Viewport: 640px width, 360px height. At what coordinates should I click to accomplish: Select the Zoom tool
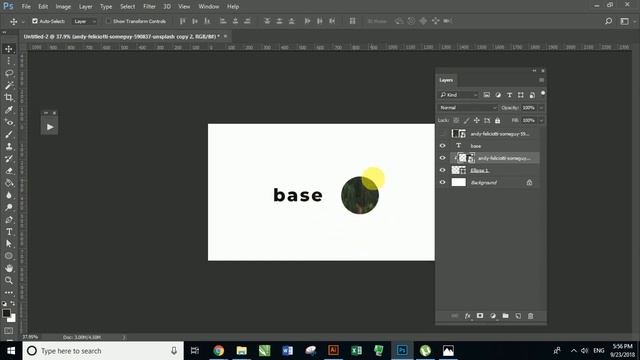click(9, 280)
